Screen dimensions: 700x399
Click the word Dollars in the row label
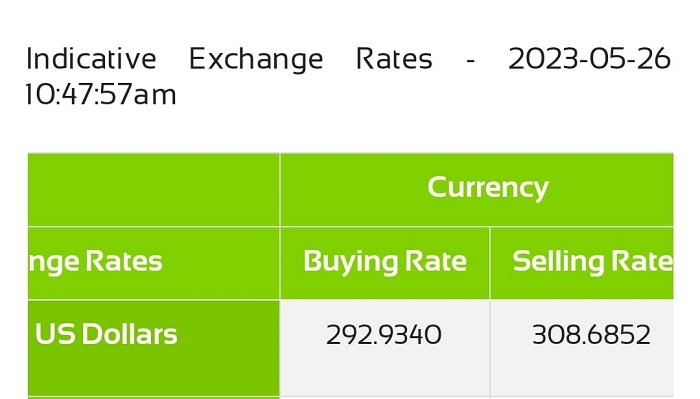point(129,334)
